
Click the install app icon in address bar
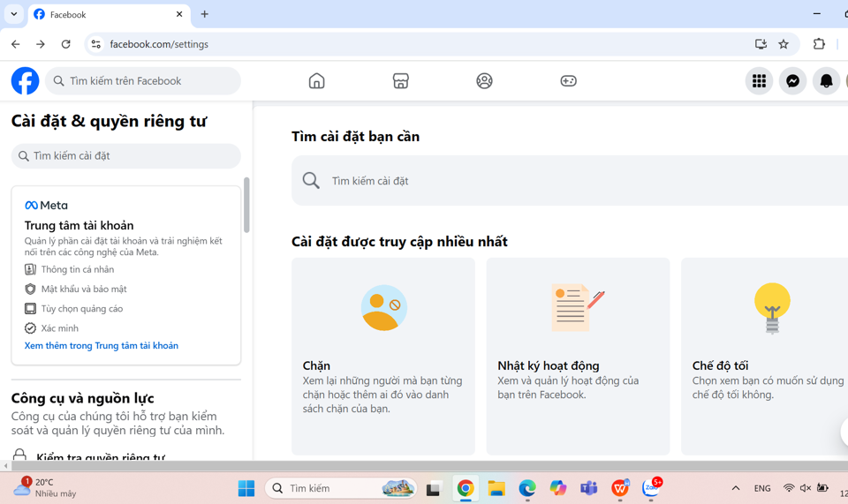click(x=761, y=44)
